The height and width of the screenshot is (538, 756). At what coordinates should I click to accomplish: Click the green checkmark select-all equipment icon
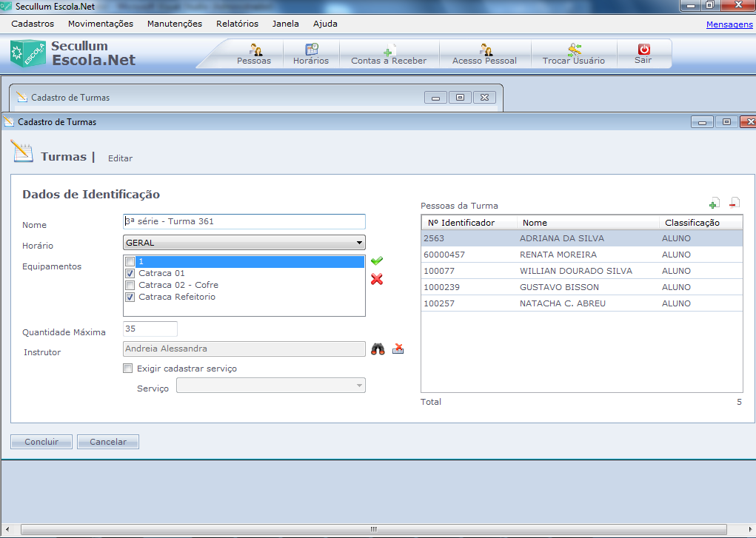(x=377, y=260)
